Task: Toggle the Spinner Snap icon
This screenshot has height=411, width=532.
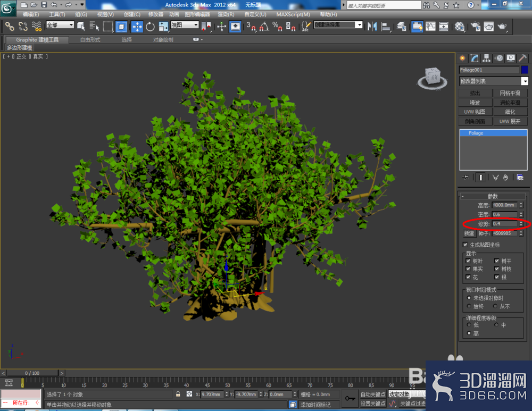Action: click(x=290, y=26)
